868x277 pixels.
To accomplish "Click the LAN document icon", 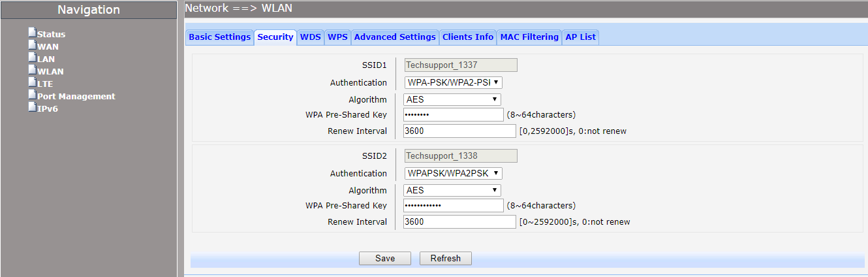I will 32,57.
